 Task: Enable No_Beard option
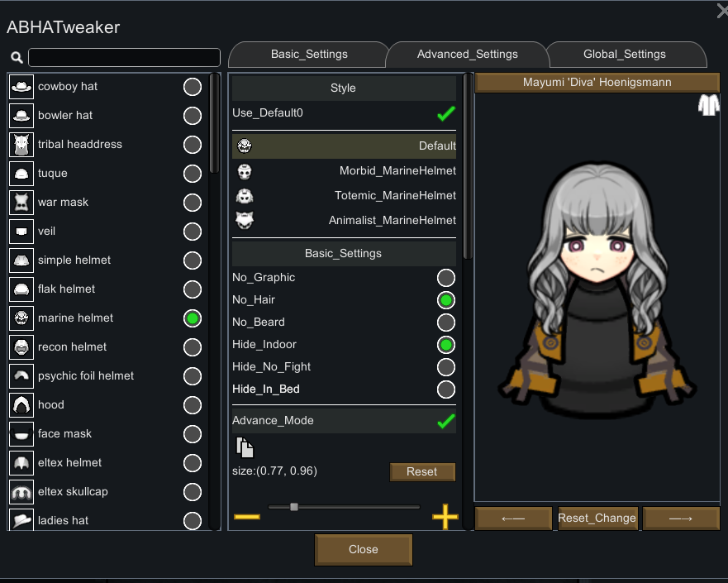[x=446, y=323]
